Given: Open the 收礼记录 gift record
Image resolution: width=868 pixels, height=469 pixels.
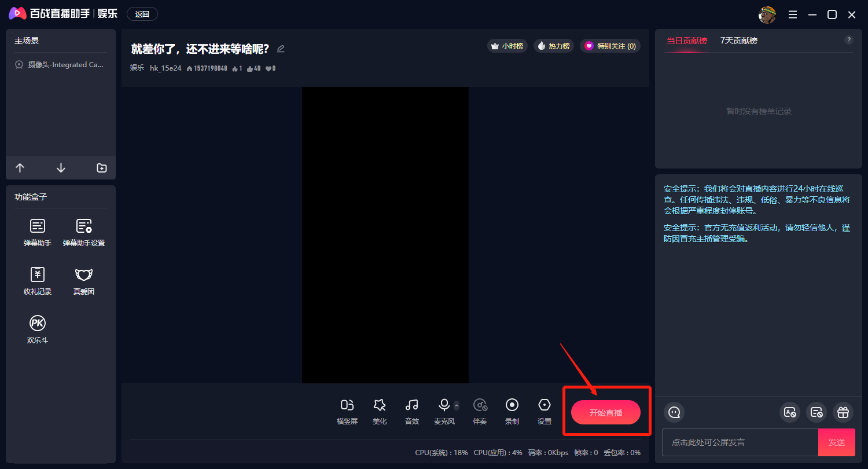Looking at the screenshot, I should pos(37,280).
